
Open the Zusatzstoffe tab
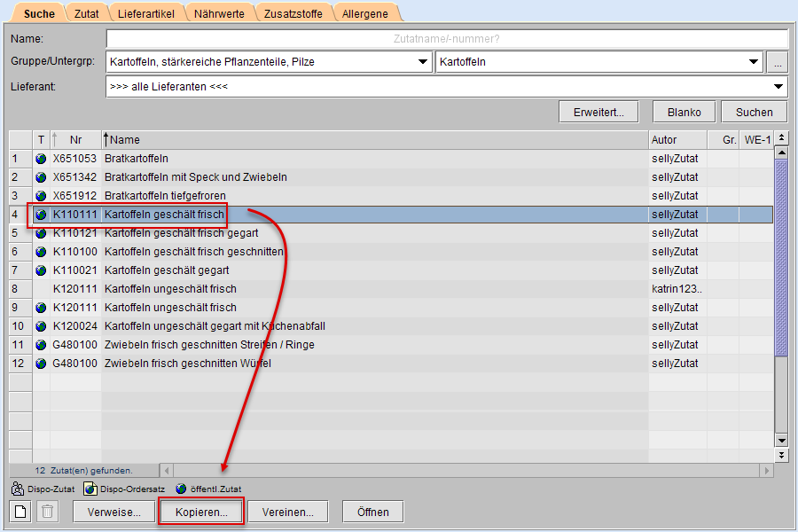(x=293, y=14)
